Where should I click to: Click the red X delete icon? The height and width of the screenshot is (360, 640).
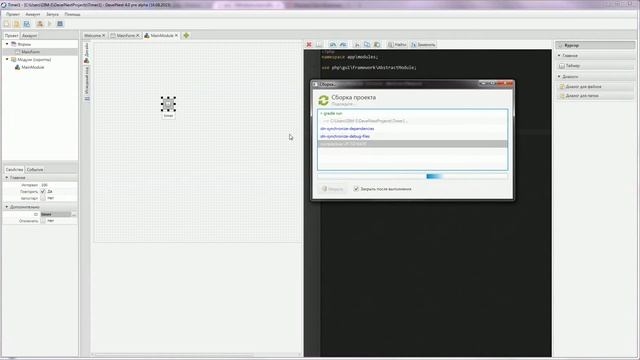click(309, 44)
